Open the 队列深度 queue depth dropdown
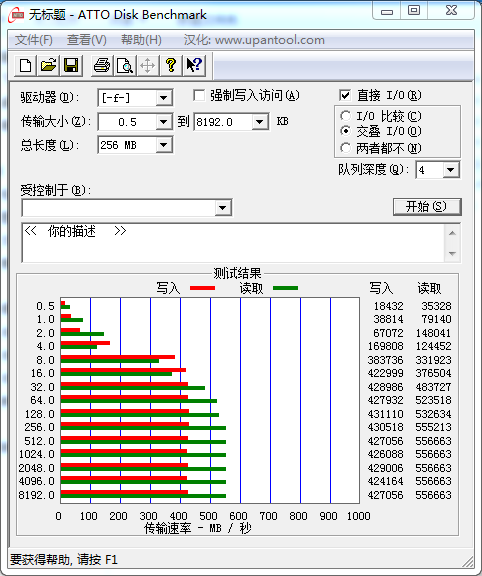The image size is (482, 576). point(451,170)
